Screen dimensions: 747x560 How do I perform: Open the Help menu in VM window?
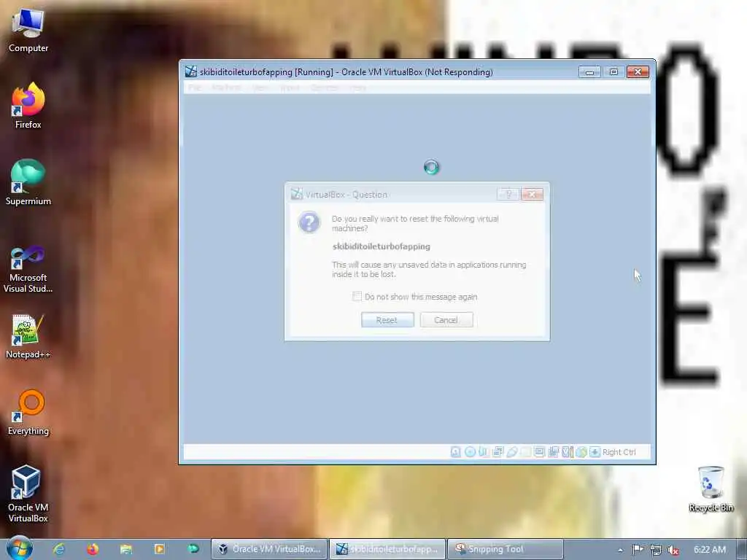[357, 87]
